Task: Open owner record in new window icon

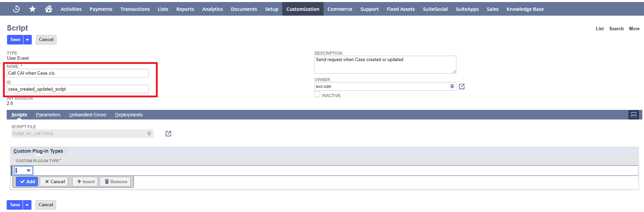Action: point(462,86)
